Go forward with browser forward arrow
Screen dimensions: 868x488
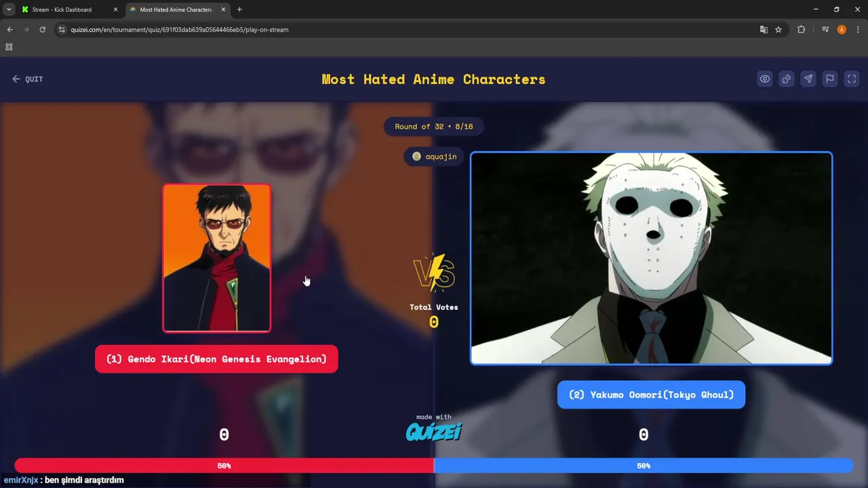click(26, 30)
